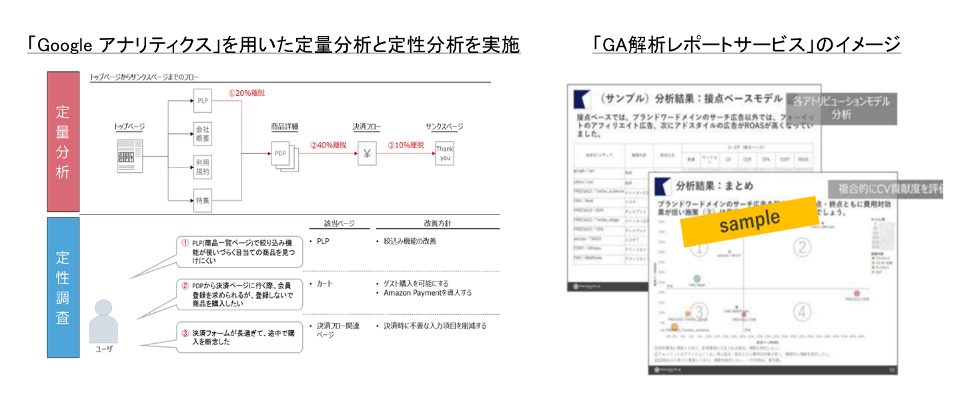
Task: Click the 特集 box in the flow
Action: click(203, 200)
